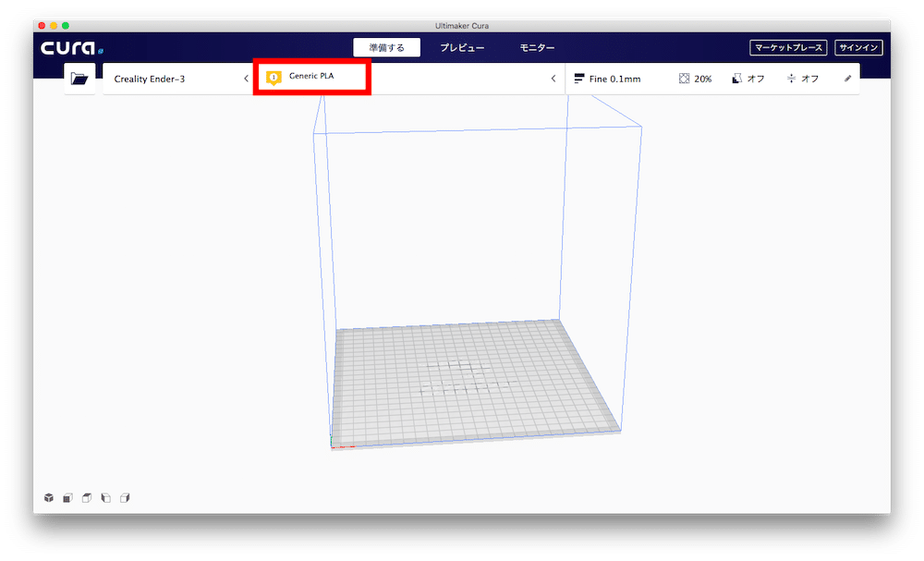Open file with the folder icon
Viewport: 924px width, 561px height.
point(79,79)
